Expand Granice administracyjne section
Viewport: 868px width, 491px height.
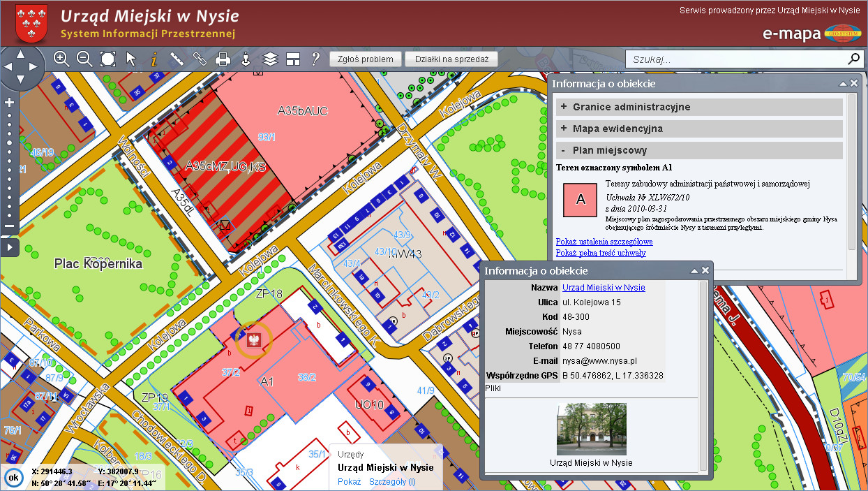[699, 107]
